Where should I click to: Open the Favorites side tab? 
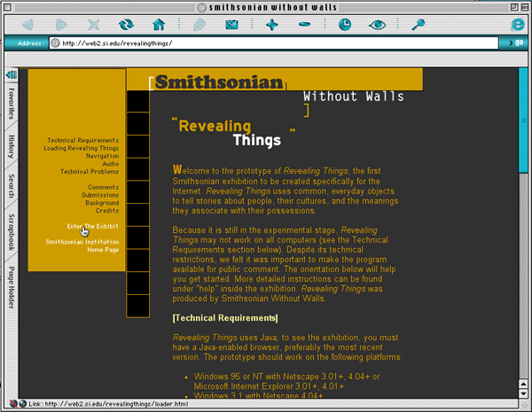tap(12, 104)
